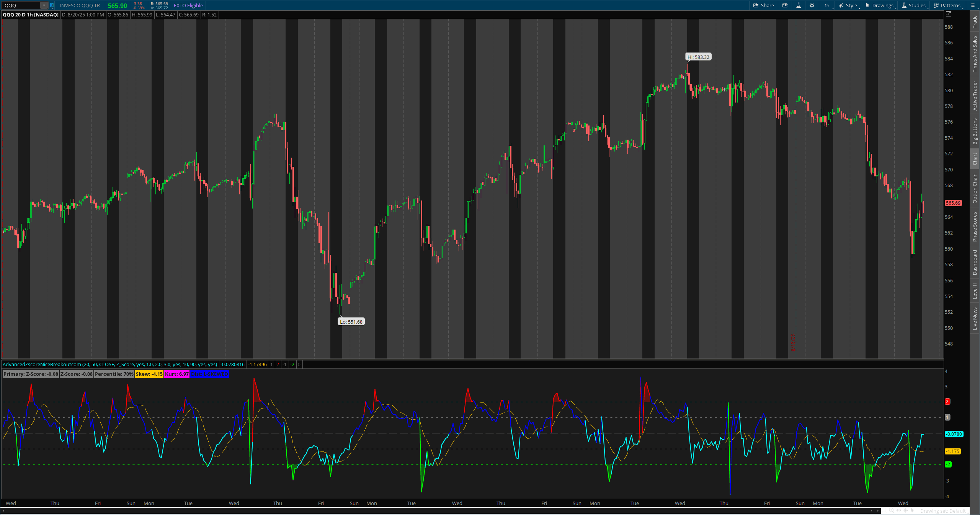
Task: Open the Option Chain side tab
Action: [x=975, y=188]
